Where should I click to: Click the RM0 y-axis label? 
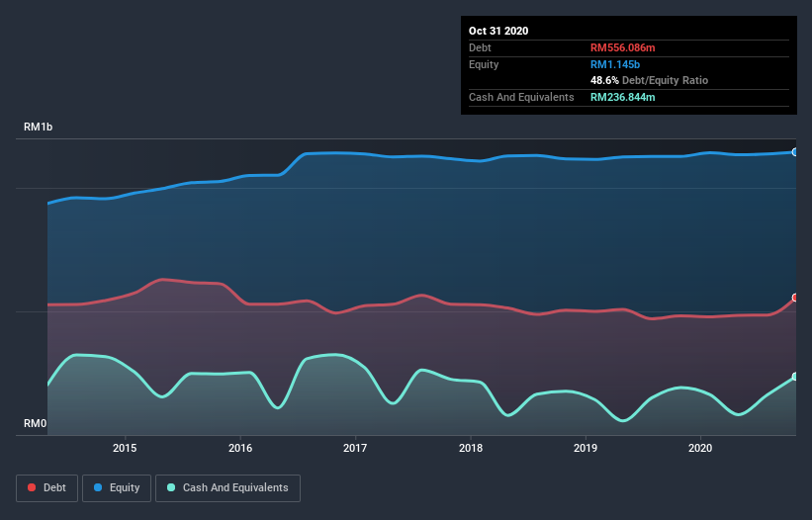(36, 423)
